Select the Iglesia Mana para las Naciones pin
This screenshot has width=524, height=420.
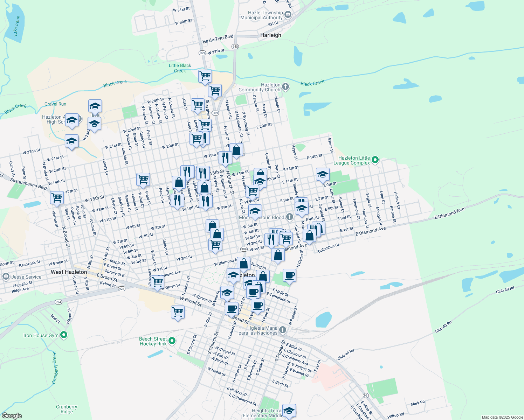[283, 330]
